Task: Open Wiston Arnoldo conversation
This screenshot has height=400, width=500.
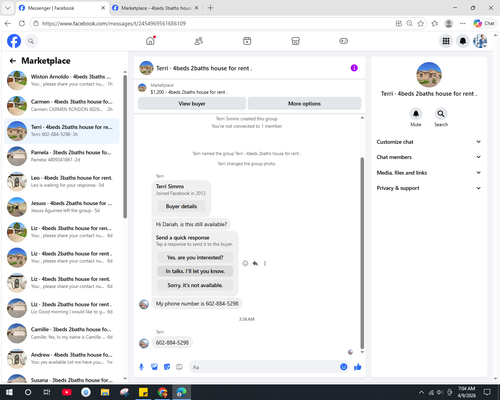Action: pyautogui.click(x=62, y=80)
